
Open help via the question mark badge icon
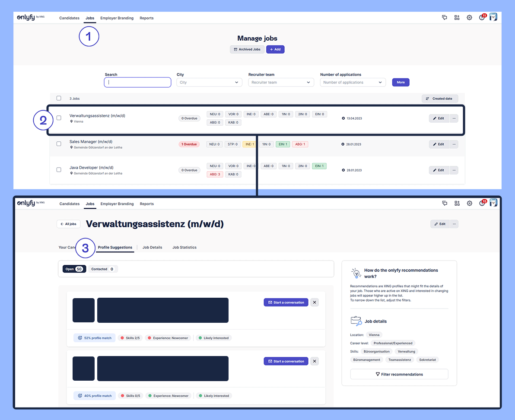point(482,17)
